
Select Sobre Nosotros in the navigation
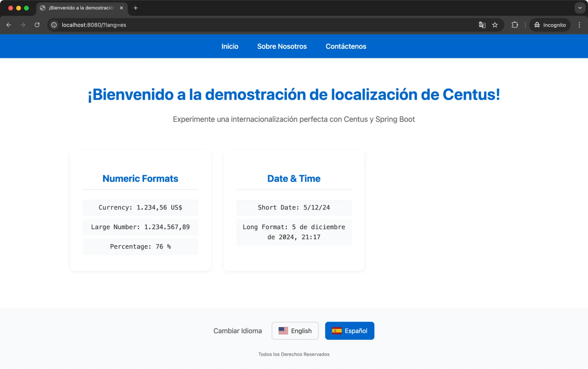pyautogui.click(x=282, y=46)
